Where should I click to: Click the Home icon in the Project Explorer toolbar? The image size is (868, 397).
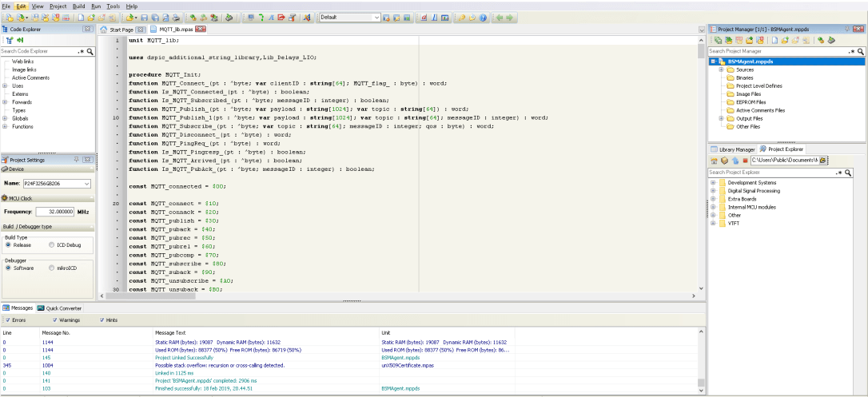coord(714,161)
